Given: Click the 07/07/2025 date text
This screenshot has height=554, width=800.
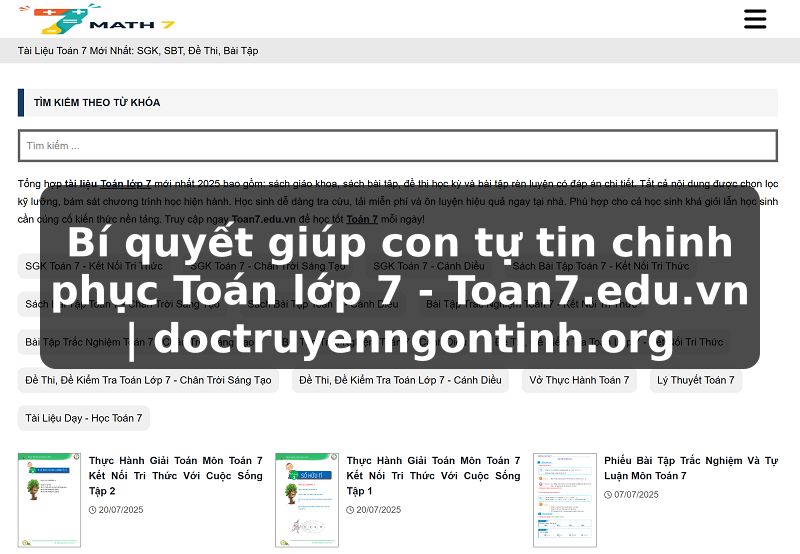Looking at the screenshot, I should 636,494.
